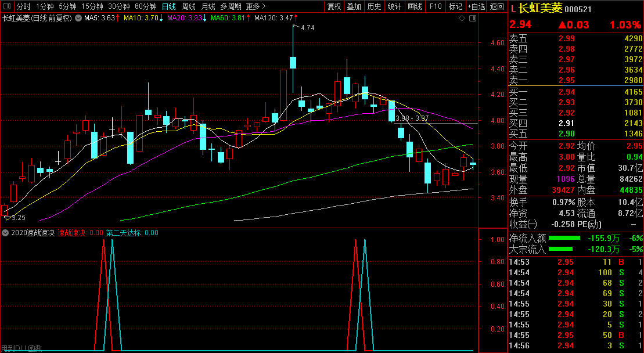Open the 统计 statistics button
Image resolution: width=644 pixels, height=353 pixels.
click(x=395, y=6)
